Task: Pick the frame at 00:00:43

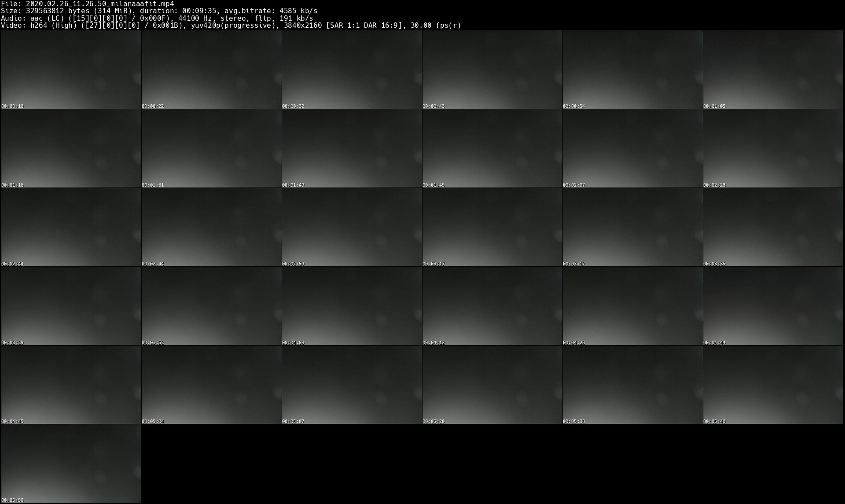Action: [492, 70]
